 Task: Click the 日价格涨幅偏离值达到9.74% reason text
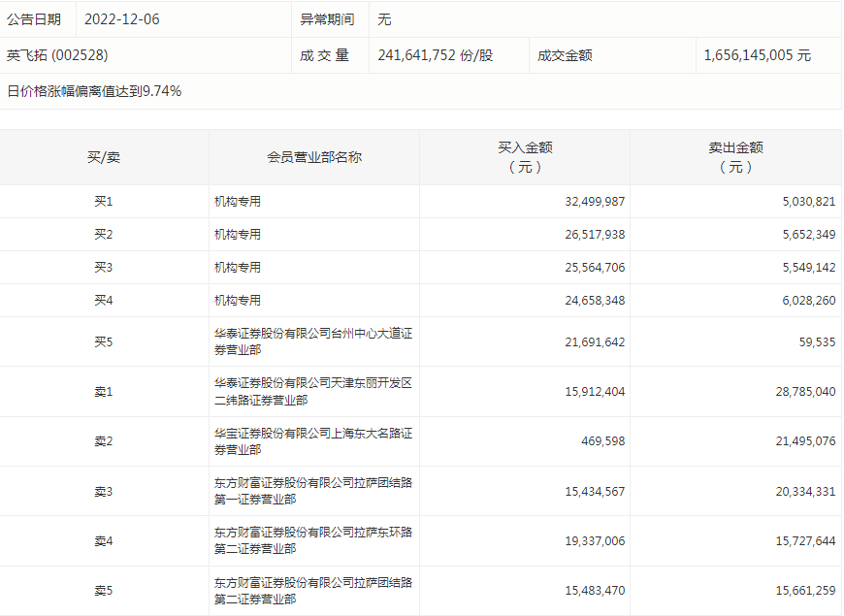click(x=94, y=92)
